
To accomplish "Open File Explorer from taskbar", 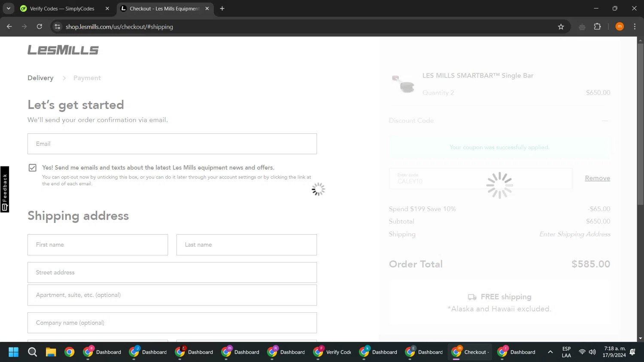I will click(x=51, y=352).
